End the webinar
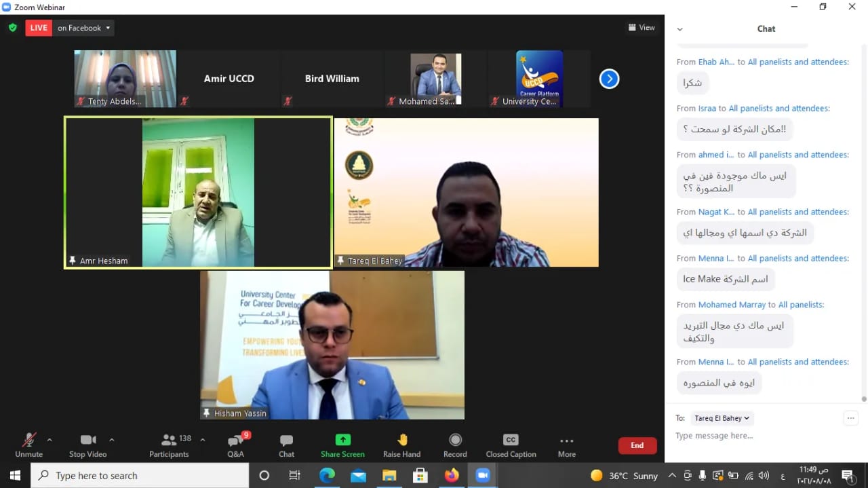Image resolution: width=868 pixels, height=488 pixels. click(x=637, y=445)
